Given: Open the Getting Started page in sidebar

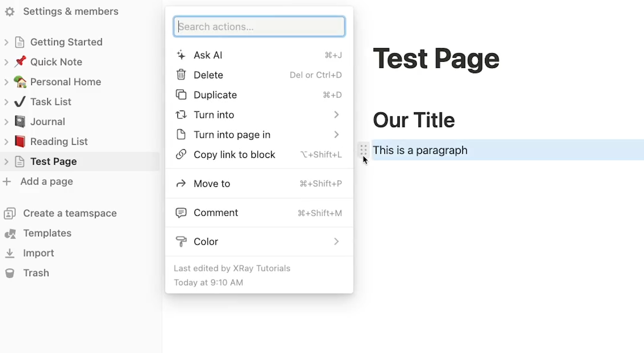Looking at the screenshot, I should (x=66, y=42).
